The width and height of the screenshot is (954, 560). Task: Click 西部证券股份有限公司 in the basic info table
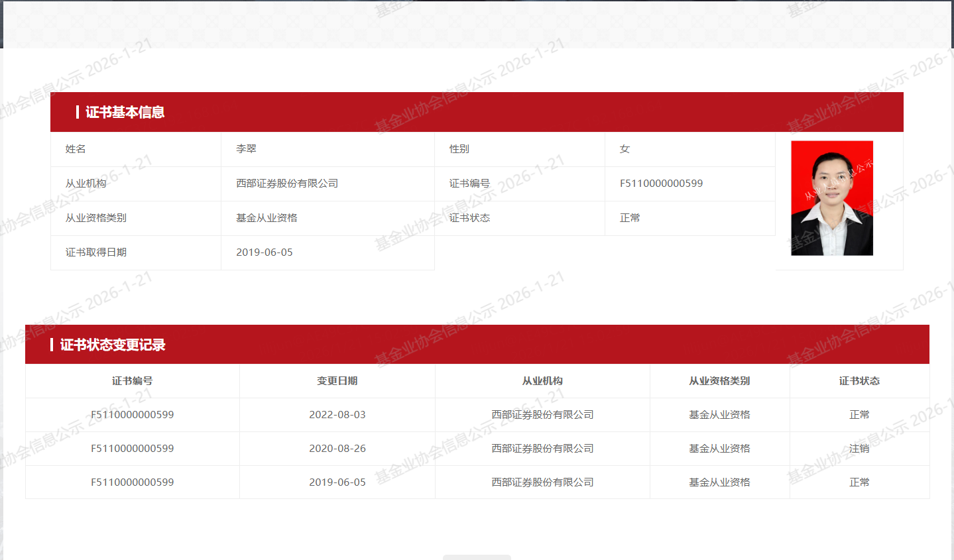287,184
